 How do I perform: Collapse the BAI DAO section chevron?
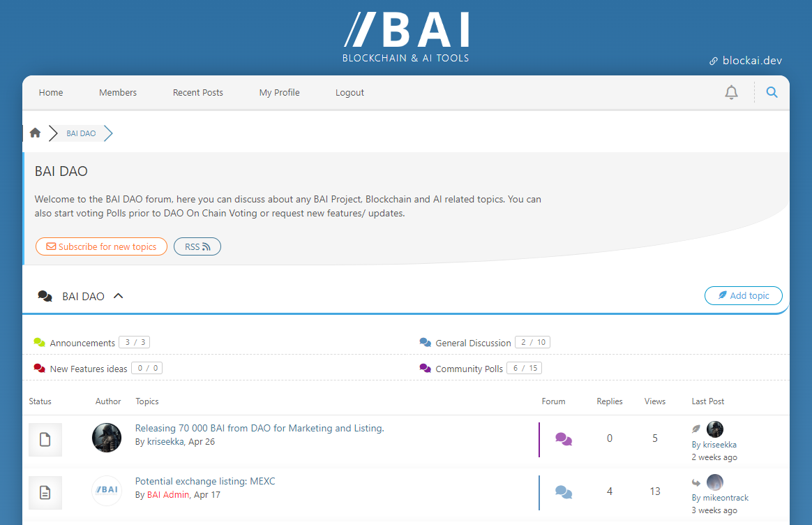pyautogui.click(x=119, y=296)
